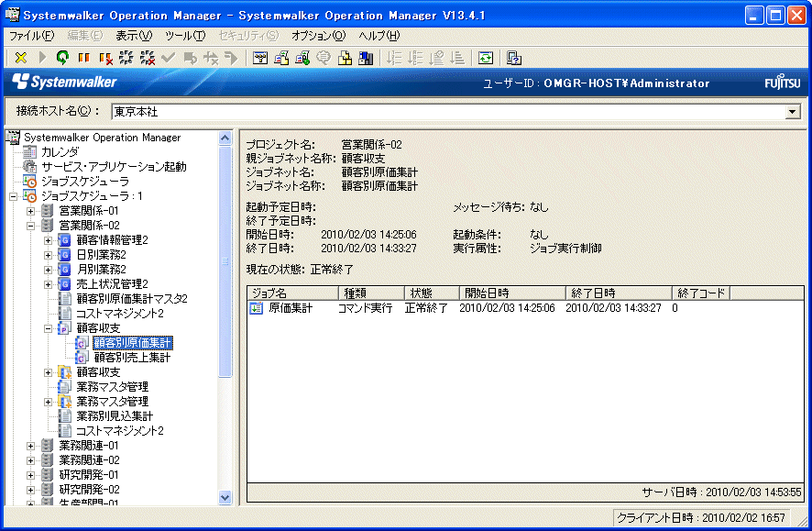Expand the 顧客情報管理2 node
The width and height of the screenshot is (812, 531).
pos(49,240)
